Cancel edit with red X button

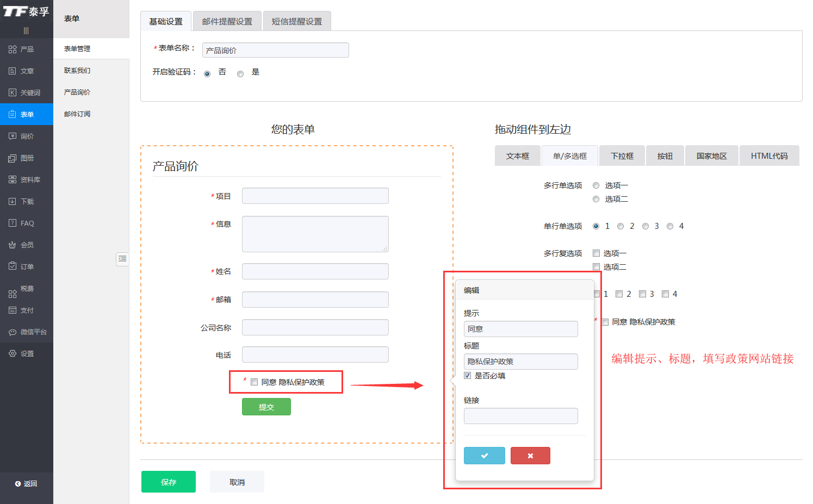pyautogui.click(x=530, y=456)
